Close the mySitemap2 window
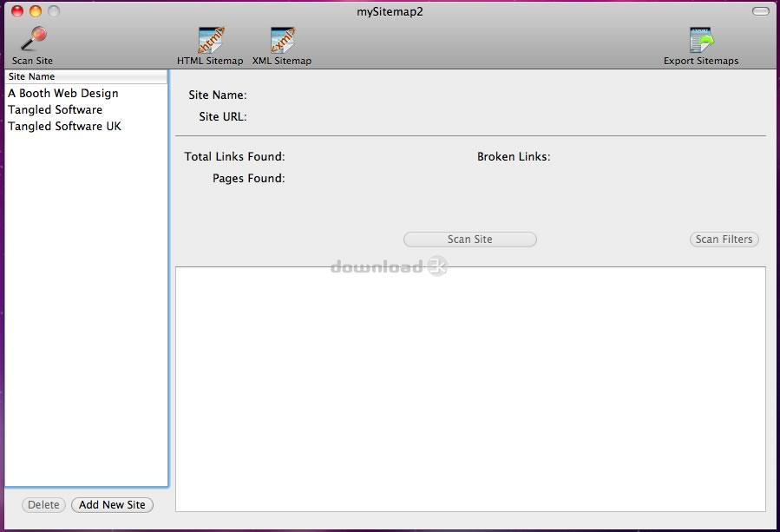This screenshot has width=780, height=532. (x=17, y=11)
